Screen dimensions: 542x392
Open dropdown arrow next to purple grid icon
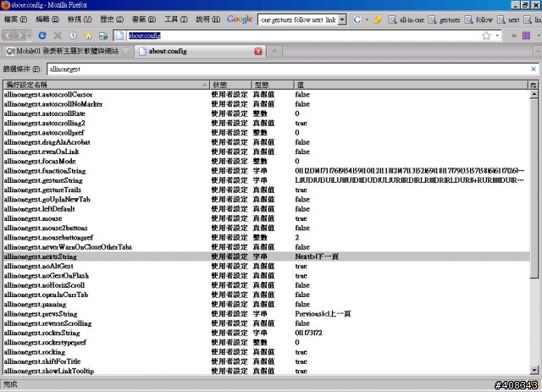coord(539,36)
